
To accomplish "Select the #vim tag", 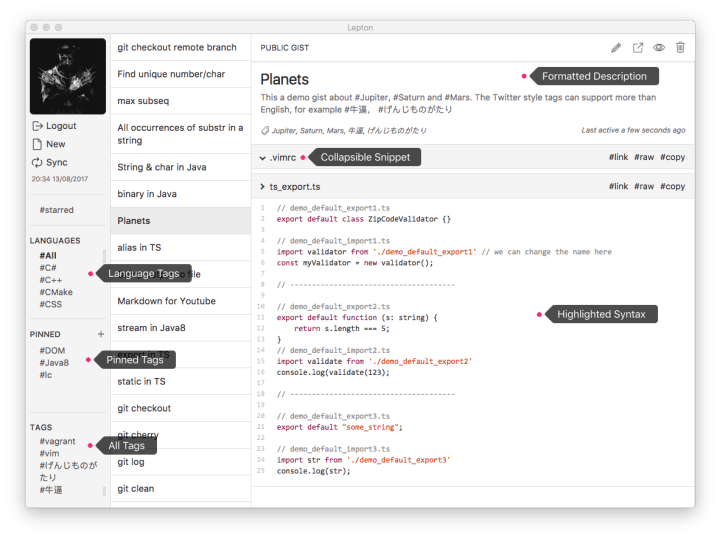I will click(49, 454).
